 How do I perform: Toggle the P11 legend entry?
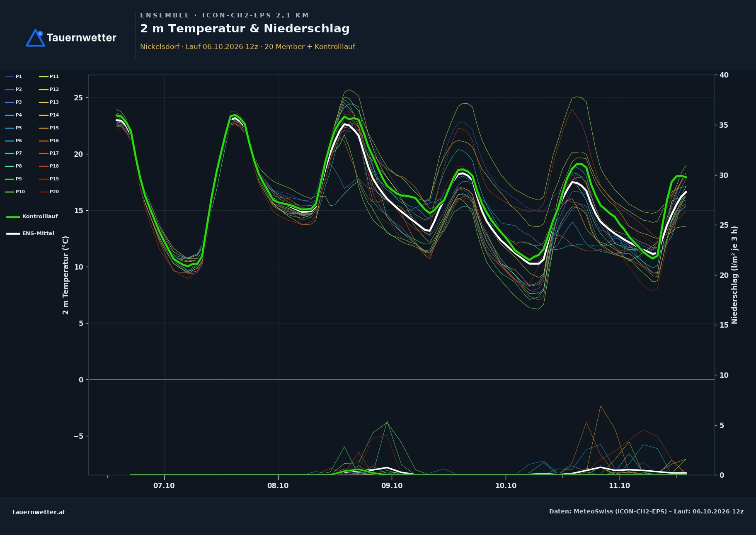point(49,77)
